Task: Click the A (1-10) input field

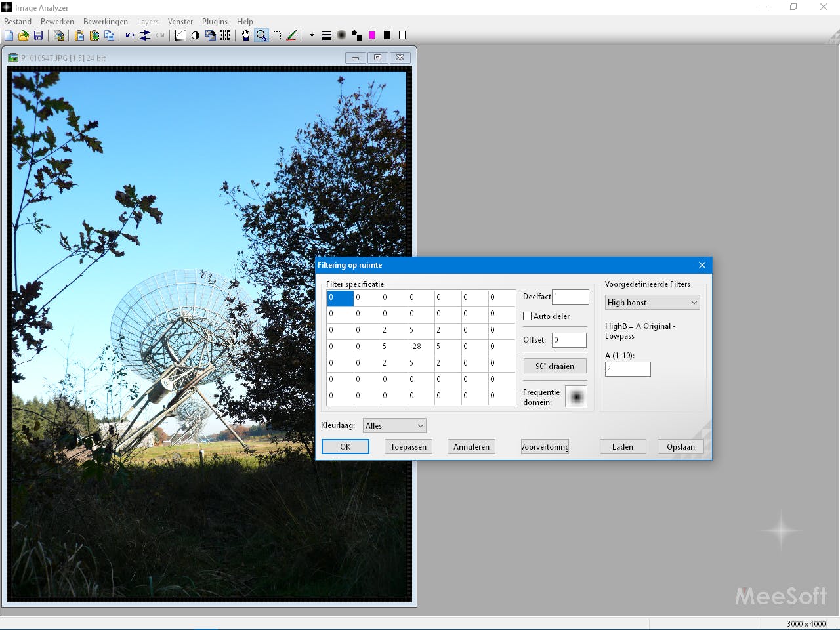Action: (x=628, y=369)
